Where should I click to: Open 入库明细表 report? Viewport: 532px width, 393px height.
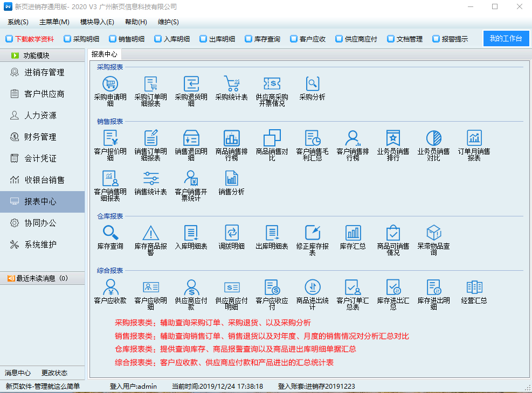point(191,233)
